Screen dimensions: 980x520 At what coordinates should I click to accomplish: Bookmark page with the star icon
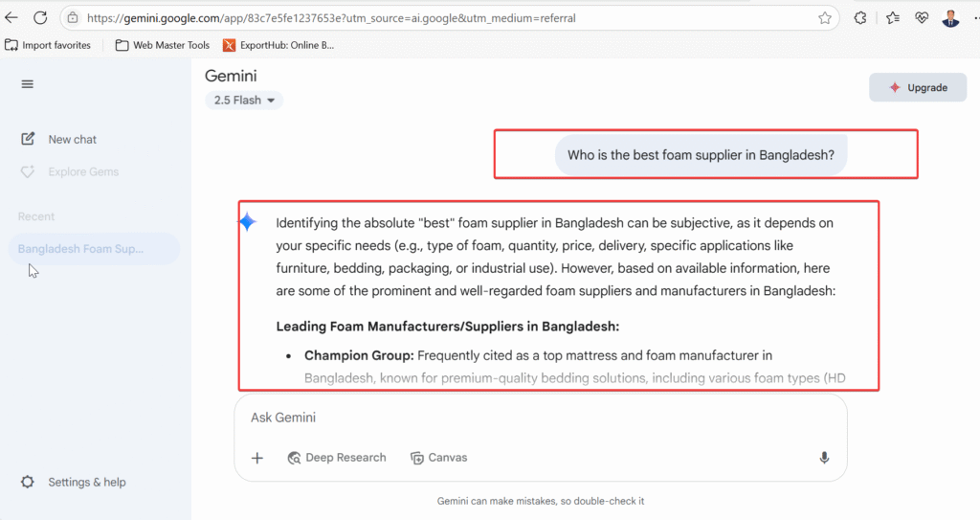[825, 18]
